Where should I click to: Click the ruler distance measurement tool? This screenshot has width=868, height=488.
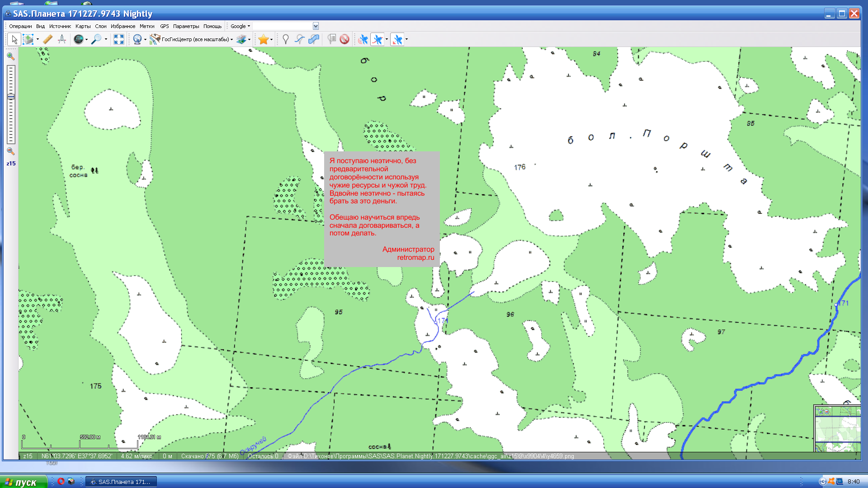[x=48, y=39]
